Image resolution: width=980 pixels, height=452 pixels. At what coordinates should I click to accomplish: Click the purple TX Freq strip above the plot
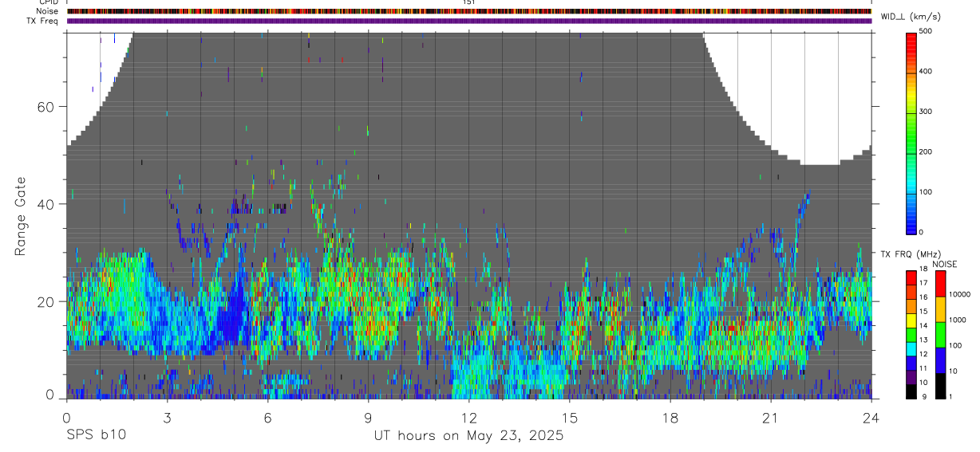pos(469,21)
